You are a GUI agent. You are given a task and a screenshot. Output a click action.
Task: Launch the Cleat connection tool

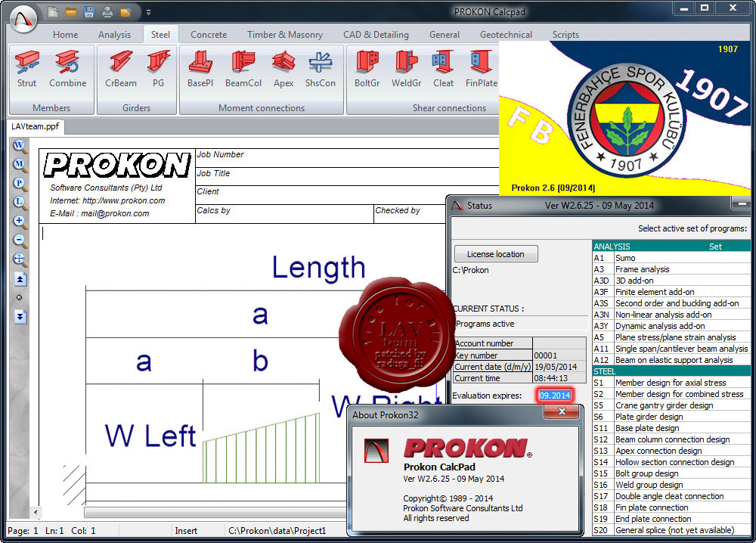point(443,70)
